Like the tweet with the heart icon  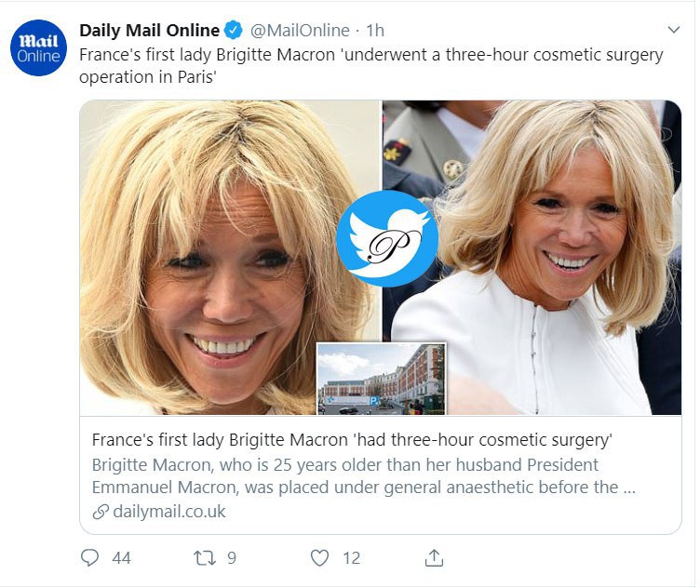(x=319, y=557)
